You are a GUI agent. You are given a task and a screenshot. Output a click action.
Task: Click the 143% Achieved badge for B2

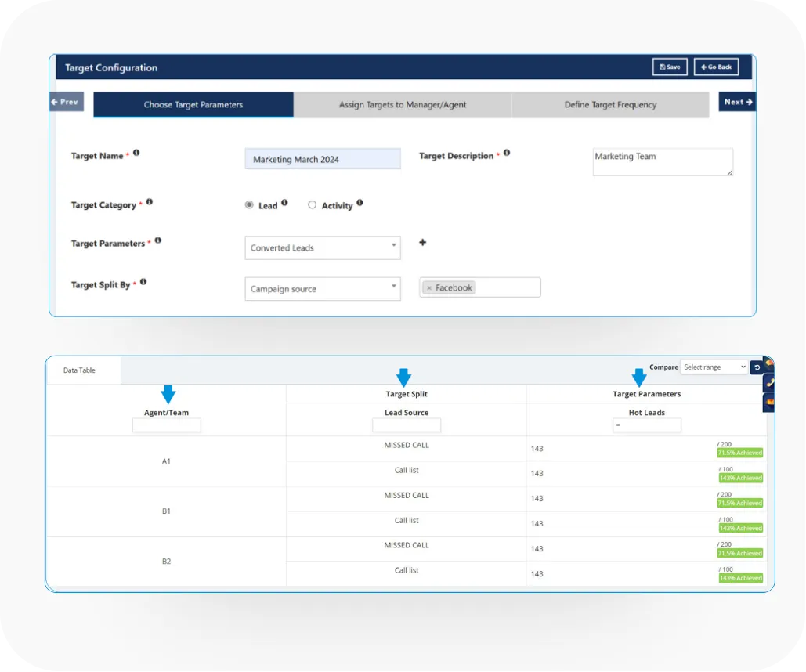[x=741, y=578]
